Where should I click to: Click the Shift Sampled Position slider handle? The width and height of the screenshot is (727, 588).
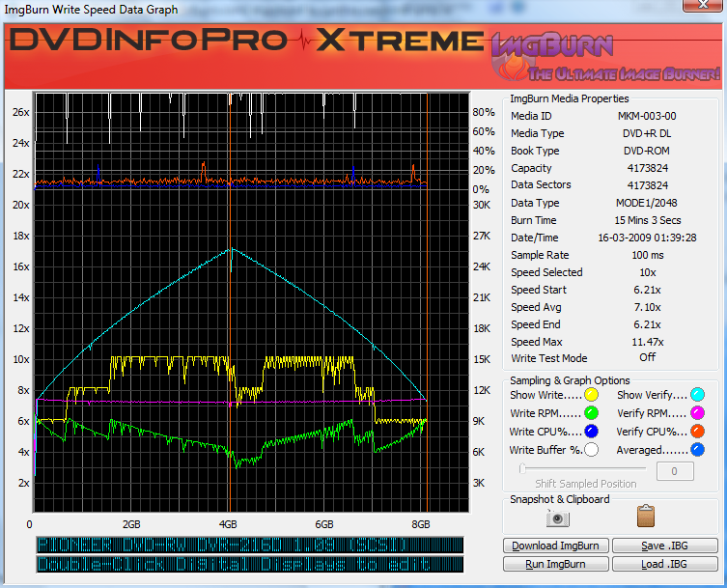522,470
